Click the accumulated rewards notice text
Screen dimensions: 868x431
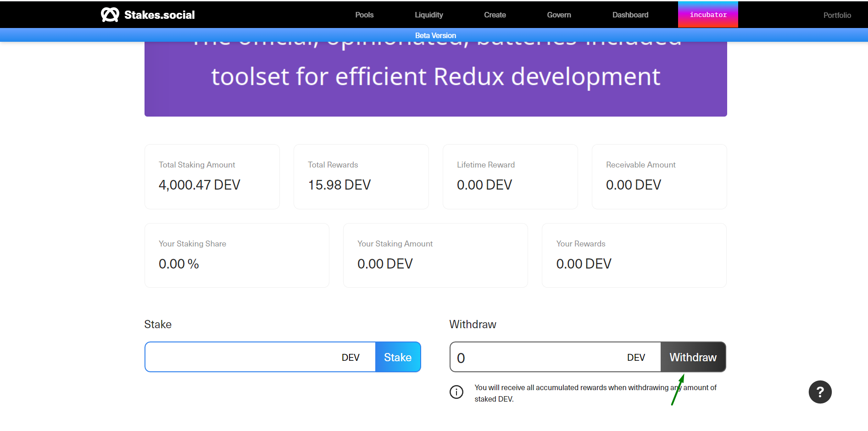[595, 393]
